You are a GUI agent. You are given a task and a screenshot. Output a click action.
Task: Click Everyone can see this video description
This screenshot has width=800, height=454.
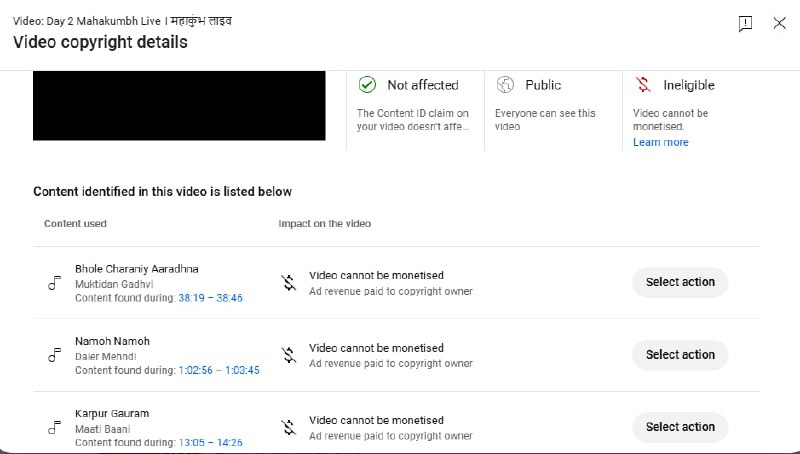tap(545, 120)
